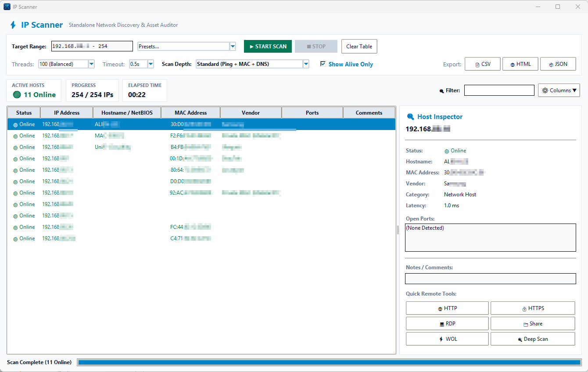Click the Clear Table button

(359, 47)
